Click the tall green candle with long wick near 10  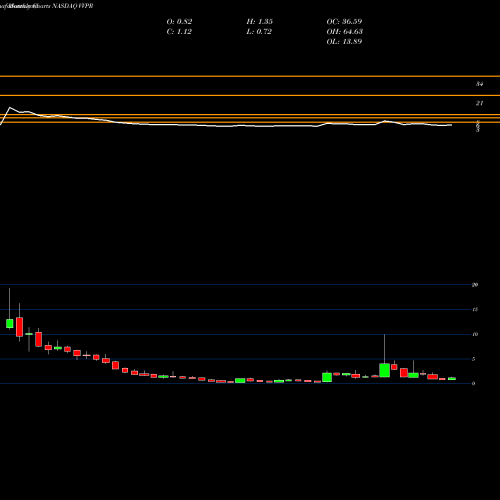click(x=385, y=370)
